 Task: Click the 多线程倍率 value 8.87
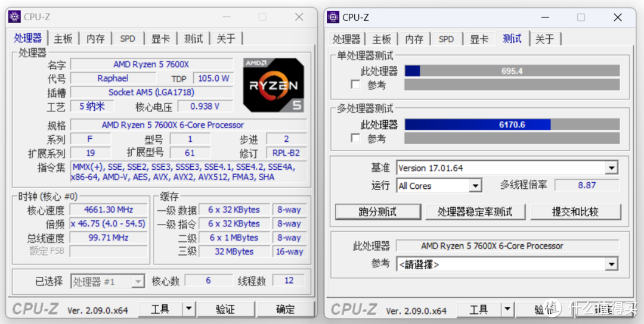point(587,185)
